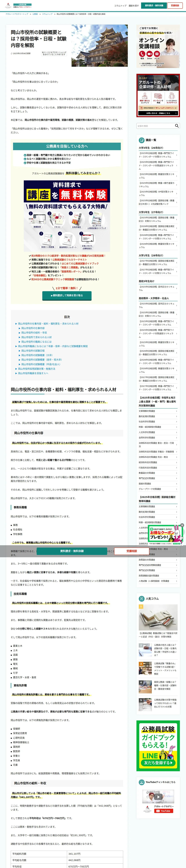
Task: Open 行政系科目対策講座 row
Action: click(158, 468)
